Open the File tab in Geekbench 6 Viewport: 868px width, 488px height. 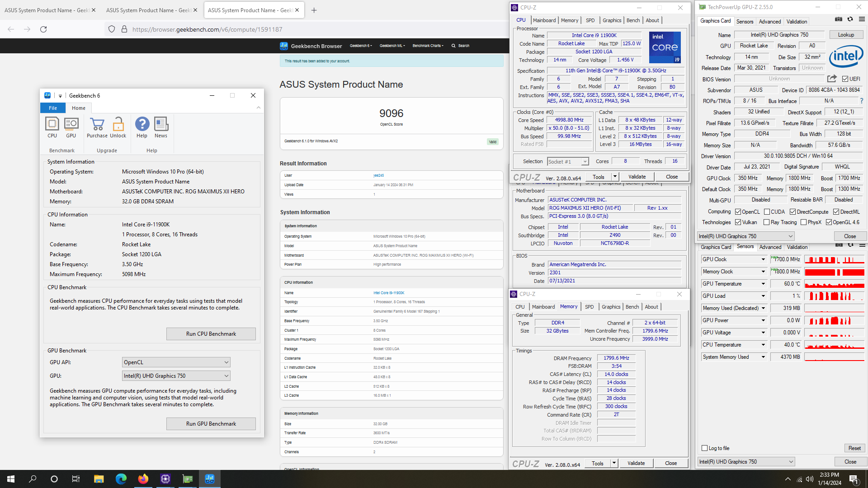click(53, 108)
